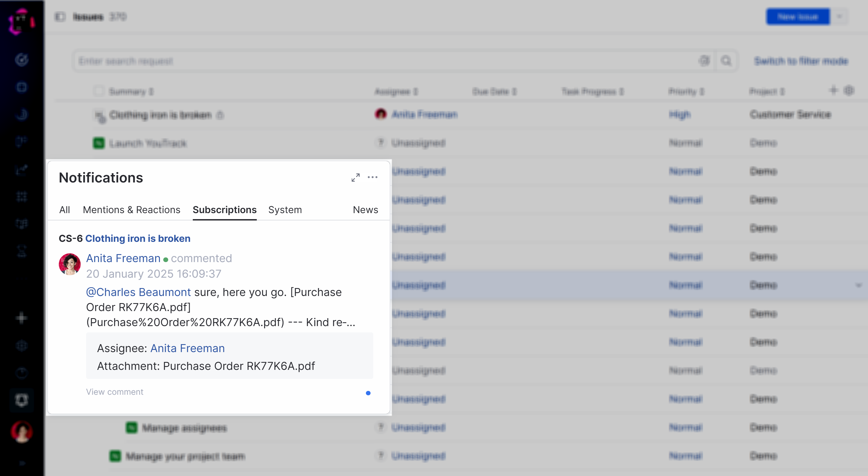This screenshot has height=476, width=868.
Task: Toggle the side panel icon beside Issues title
Action: pos(60,16)
